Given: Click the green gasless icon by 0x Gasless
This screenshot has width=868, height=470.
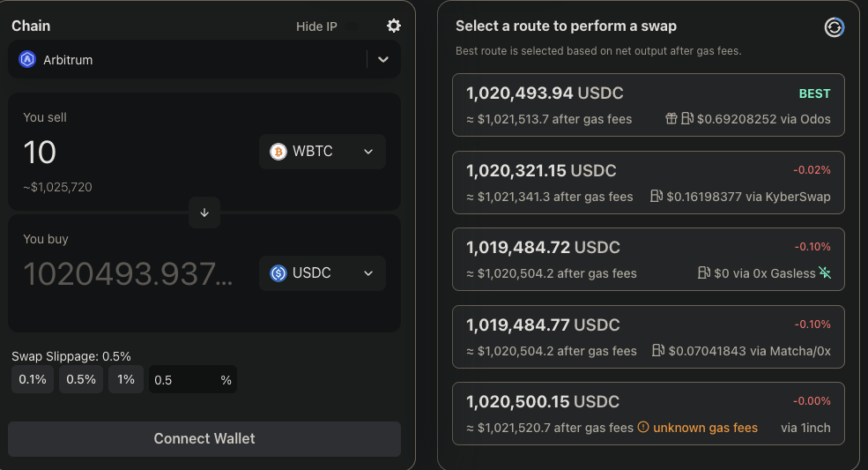Looking at the screenshot, I should (825, 272).
